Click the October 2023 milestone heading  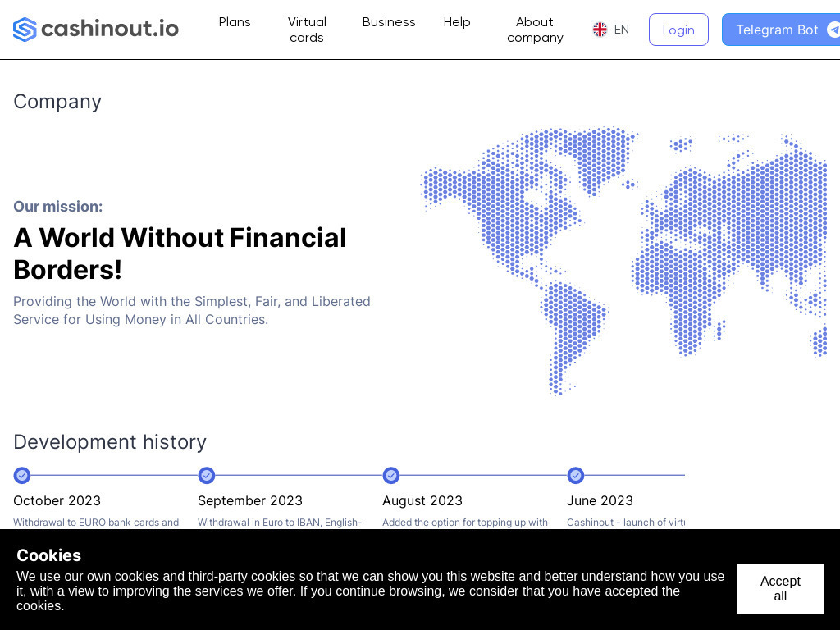[57, 500]
